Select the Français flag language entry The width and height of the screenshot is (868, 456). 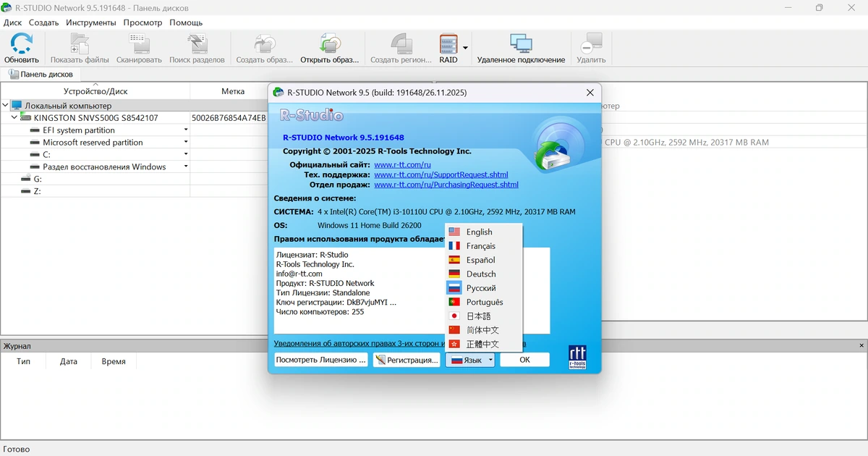coord(483,246)
